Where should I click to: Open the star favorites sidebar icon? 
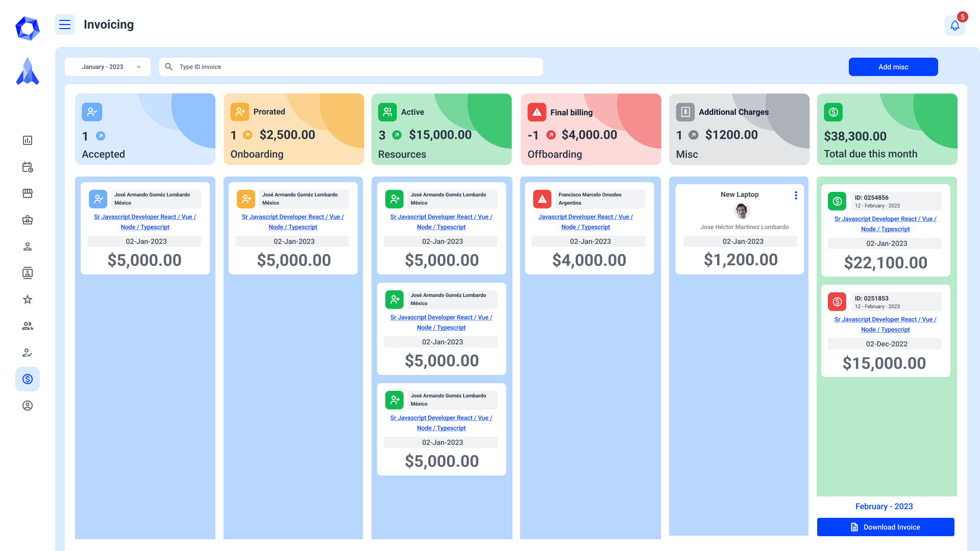28,299
